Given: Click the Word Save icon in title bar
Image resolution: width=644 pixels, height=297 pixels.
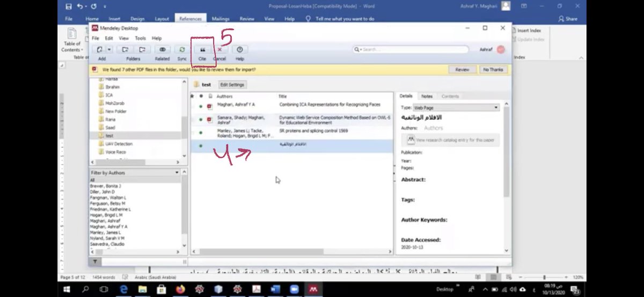Looking at the screenshot, I should click(x=69, y=6).
